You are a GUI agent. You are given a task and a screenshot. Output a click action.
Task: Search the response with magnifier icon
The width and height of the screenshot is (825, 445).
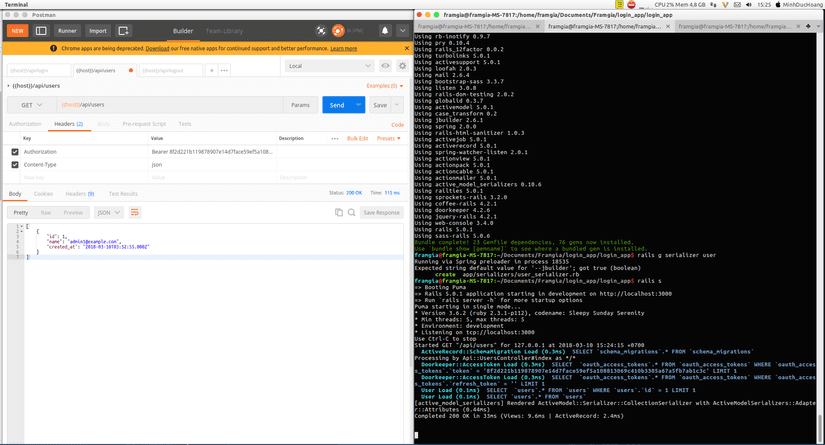pyautogui.click(x=351, y=212)
